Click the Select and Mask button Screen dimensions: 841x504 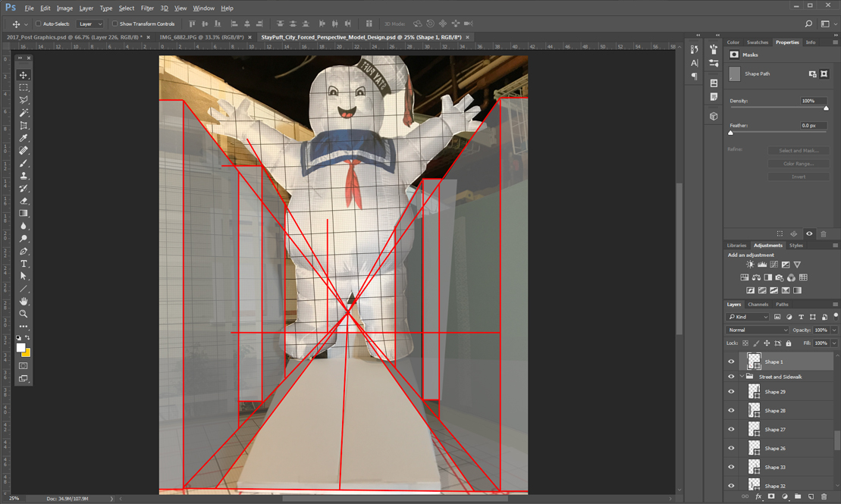(799, 151)
